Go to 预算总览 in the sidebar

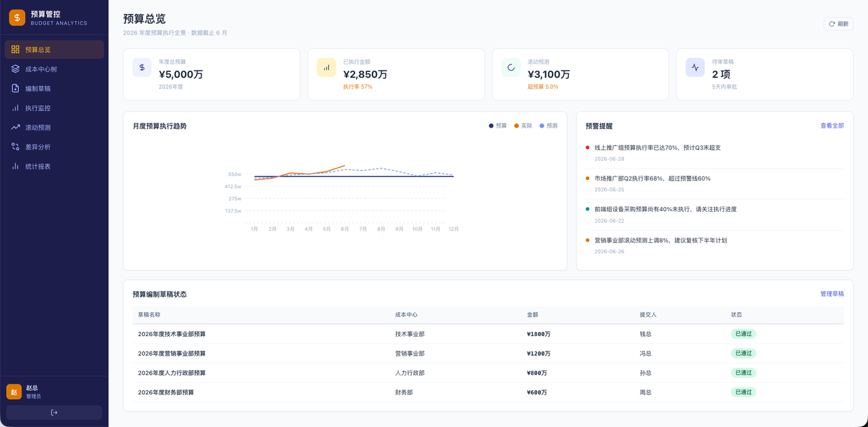pyautogui.click(x=54, y=50)
